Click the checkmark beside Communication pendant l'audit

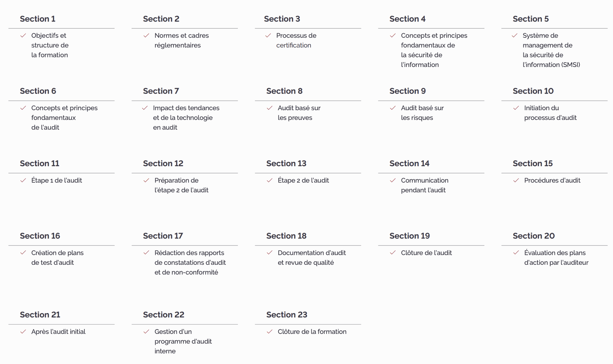(x=393, y=181)
